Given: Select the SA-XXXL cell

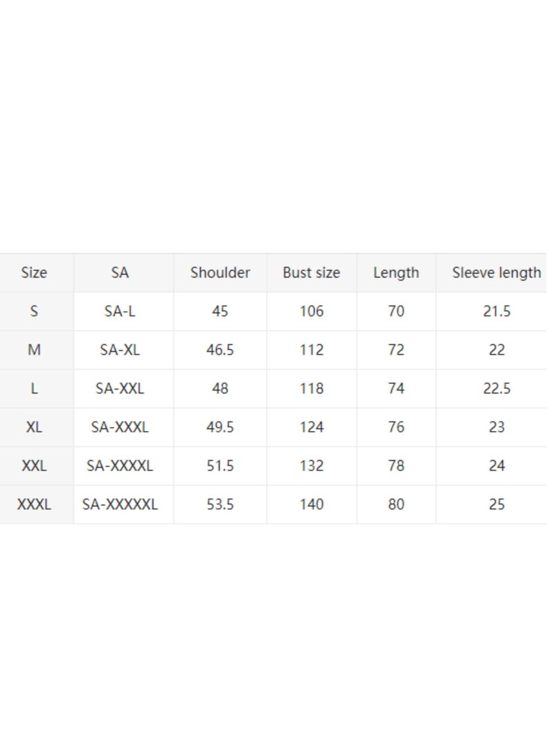Looking at the screenshot, I should coord(120,428).
